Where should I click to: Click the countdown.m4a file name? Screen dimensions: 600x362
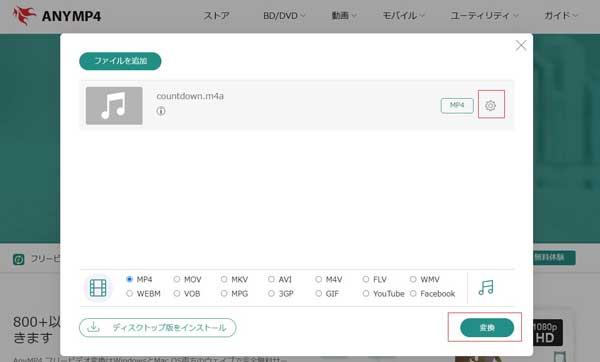click(190, 96)
